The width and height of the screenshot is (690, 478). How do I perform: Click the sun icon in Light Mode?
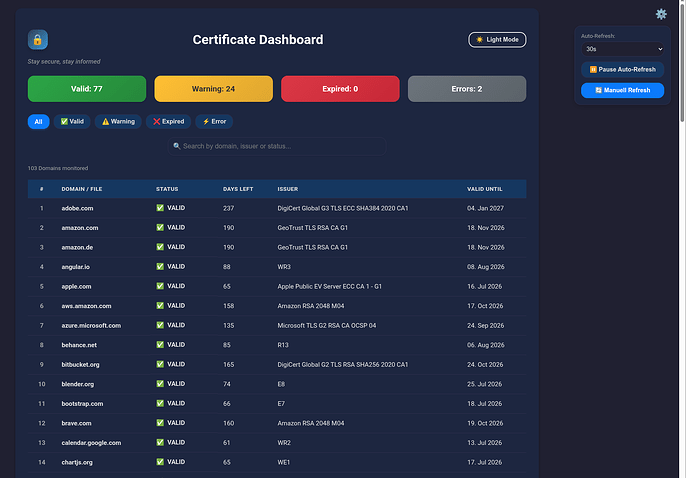(x=480, y=40)
